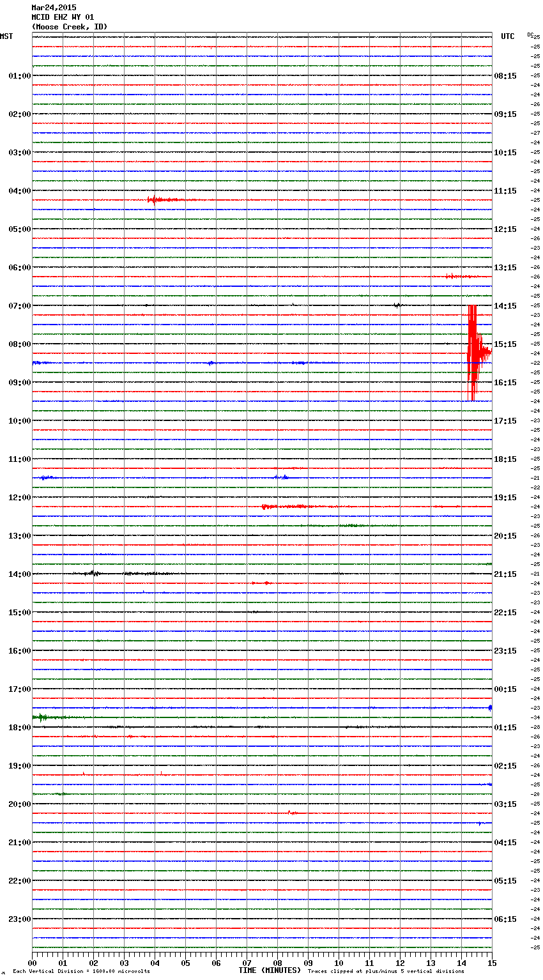This screenshot has height=980, width=543.
Task: Click the 15:15 UTC time label
Action: (505, 344)
